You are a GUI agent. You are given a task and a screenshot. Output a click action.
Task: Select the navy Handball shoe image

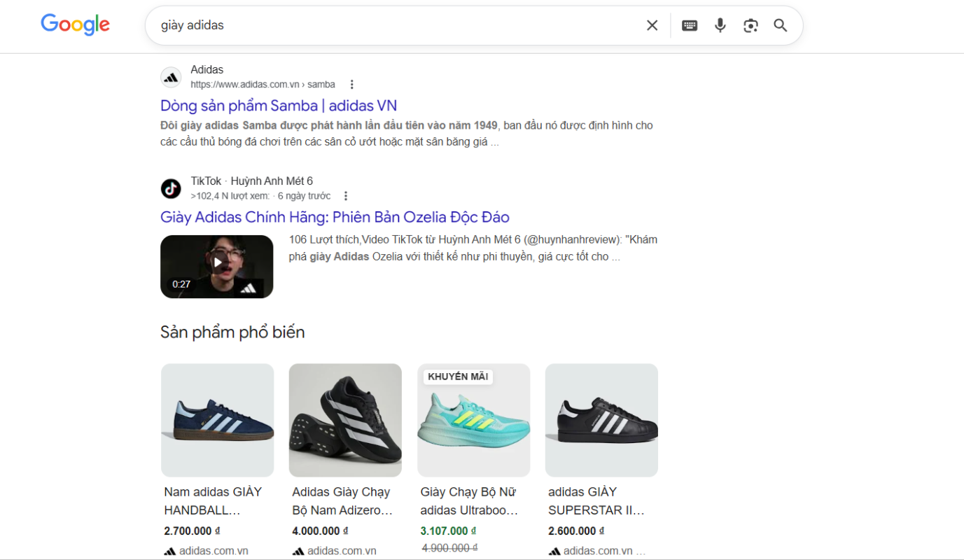point(217,420)
